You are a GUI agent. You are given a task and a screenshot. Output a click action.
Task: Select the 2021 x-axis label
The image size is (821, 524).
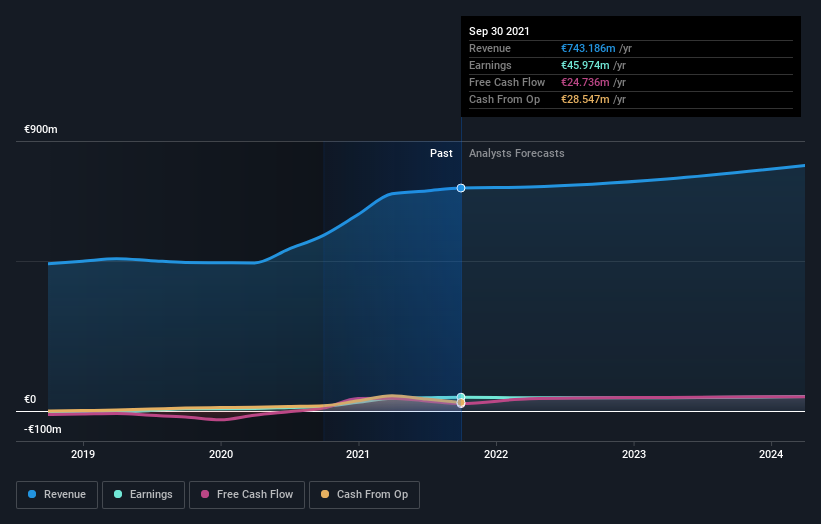pos(358,454)
